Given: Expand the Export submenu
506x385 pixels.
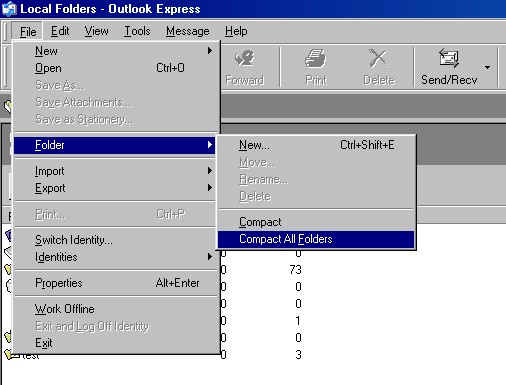Looking at the screenshot, I should tap(114, 188).
